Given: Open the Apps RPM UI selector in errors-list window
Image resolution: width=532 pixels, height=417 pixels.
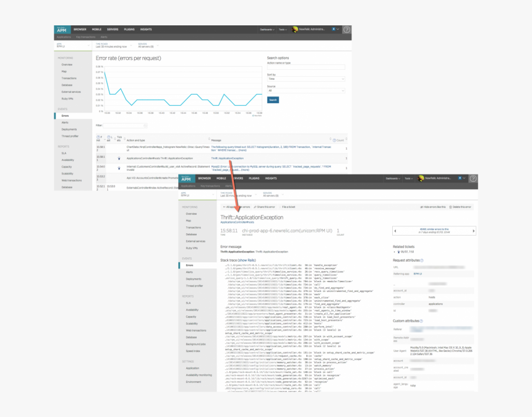Looking at the screenshot, I should coord(73,45).
